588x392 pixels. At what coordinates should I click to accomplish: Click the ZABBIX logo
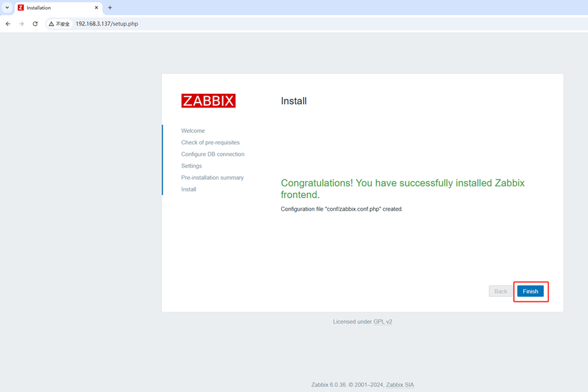209,101
